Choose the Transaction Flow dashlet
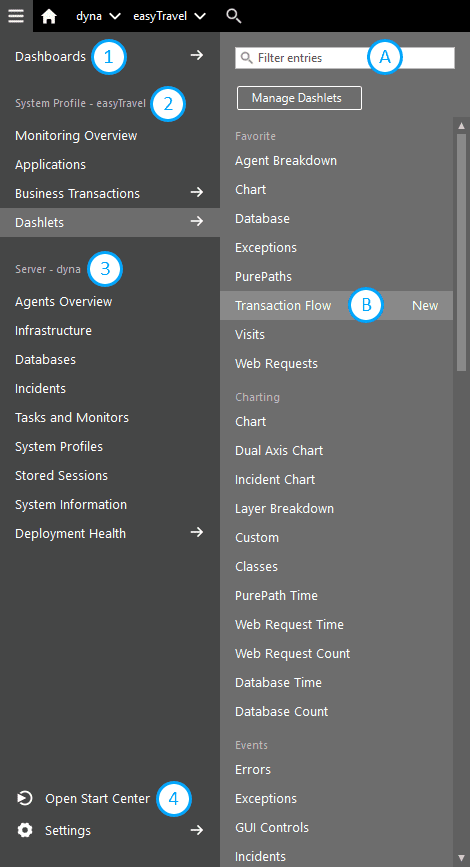The width and height of the screenshot is (470, 867). tap(283, 306)
